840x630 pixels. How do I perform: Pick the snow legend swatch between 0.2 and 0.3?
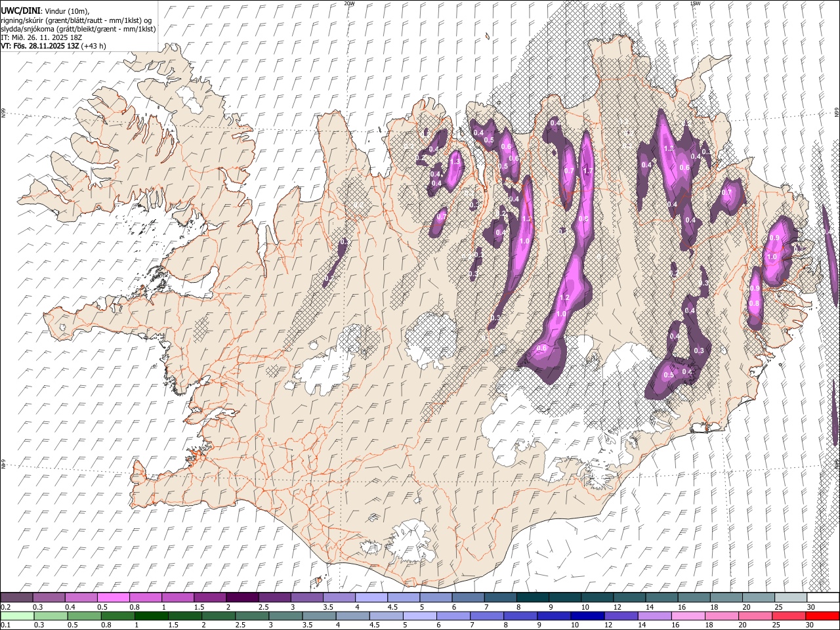click(x=16, y=598)
